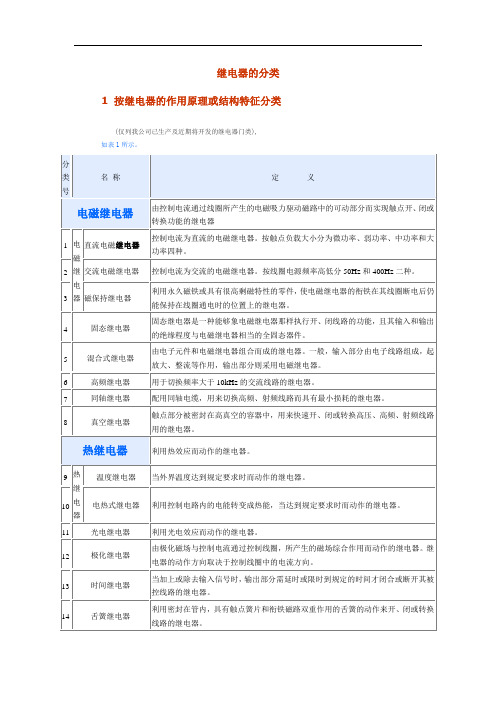The image size is (496, 702).
Task: Click definition "由控制电流通过线圈所产生的电磁吸力…"
Action: coord(293,214)
